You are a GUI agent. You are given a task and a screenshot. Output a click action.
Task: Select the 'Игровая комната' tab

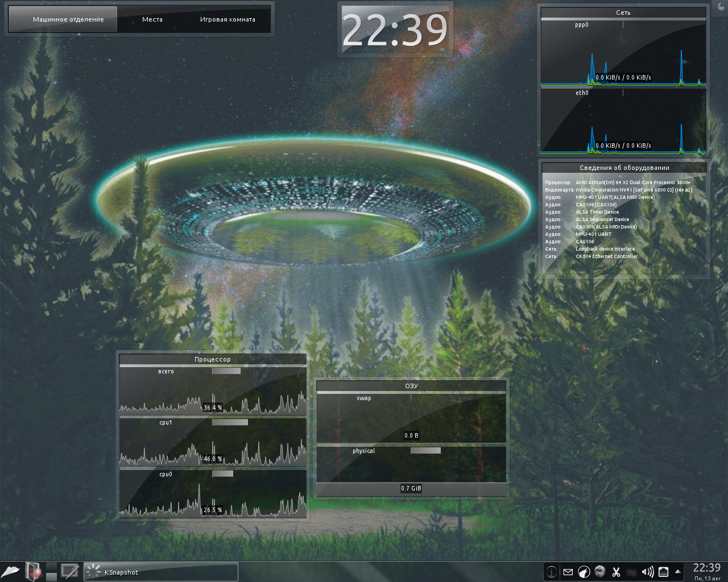(227, 19)
